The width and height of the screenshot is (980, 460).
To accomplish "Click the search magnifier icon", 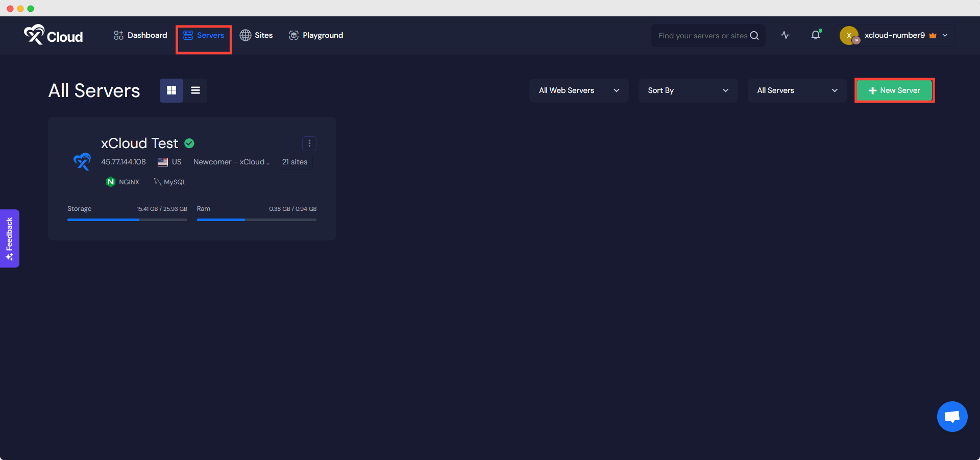I will [754, 36].
